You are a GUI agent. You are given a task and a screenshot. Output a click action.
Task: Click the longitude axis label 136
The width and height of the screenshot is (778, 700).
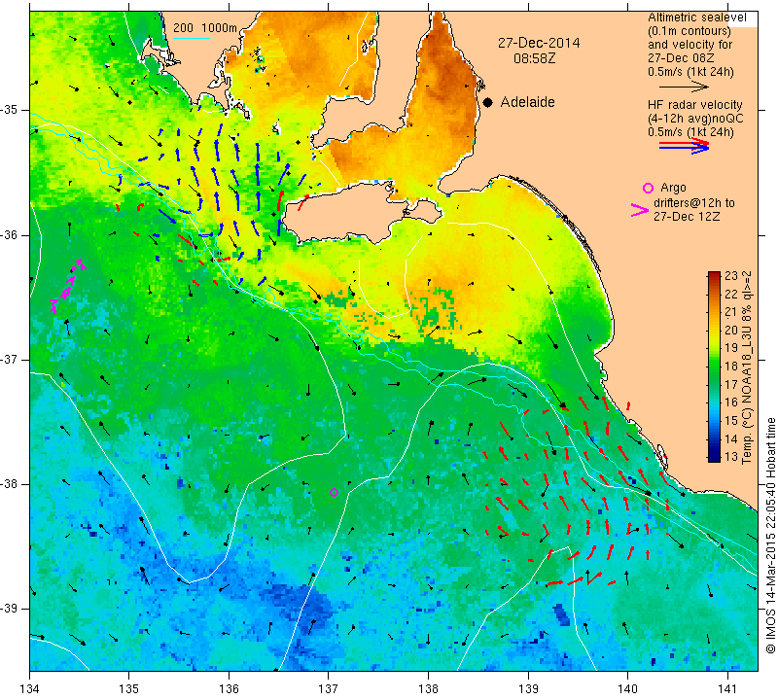click(229, 689)
